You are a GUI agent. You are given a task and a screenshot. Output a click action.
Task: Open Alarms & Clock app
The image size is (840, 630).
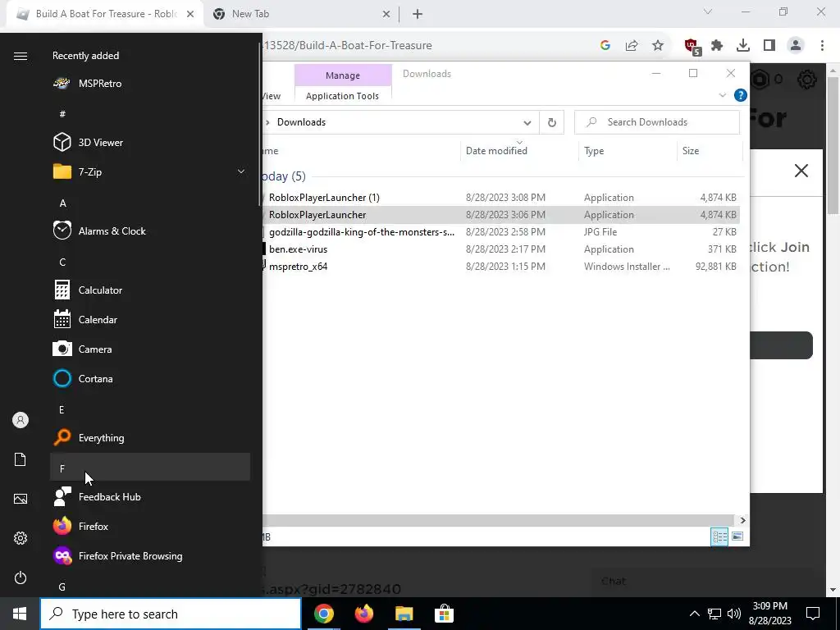click(150, 231)
